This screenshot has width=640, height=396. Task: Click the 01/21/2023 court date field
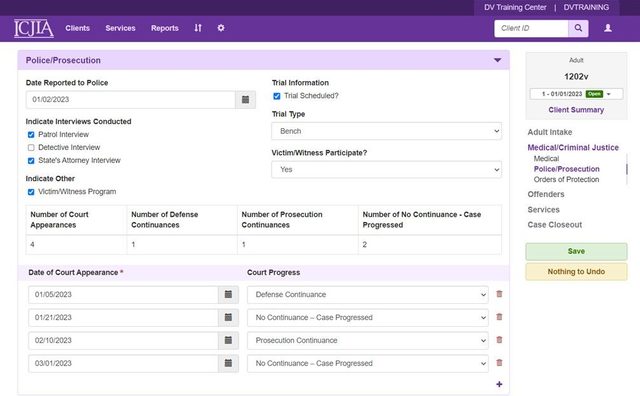coord(123,317)
